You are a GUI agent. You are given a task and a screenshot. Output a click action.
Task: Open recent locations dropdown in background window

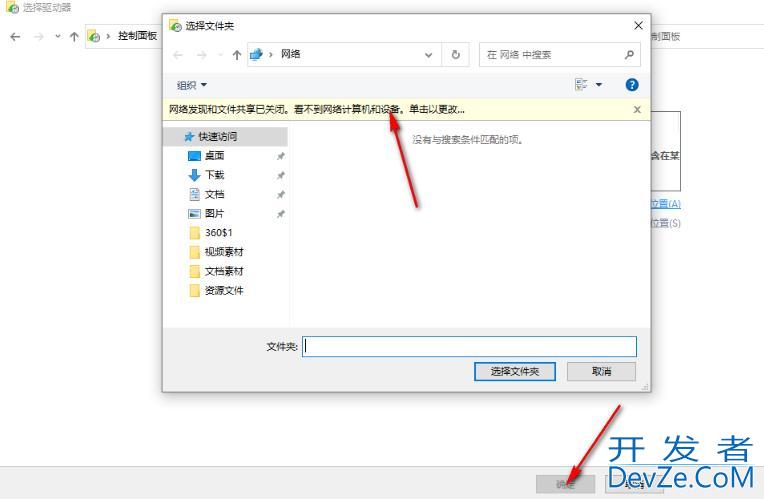click(58, 36)
